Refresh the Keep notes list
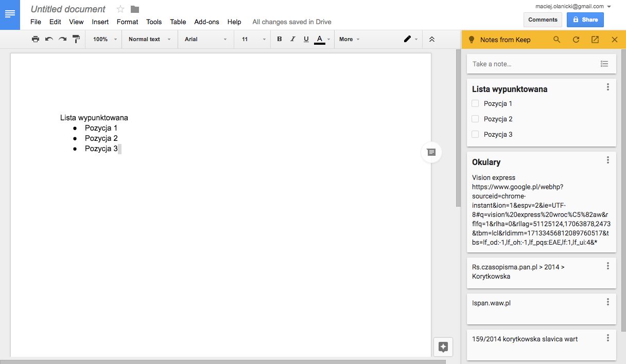 point(576,40)
